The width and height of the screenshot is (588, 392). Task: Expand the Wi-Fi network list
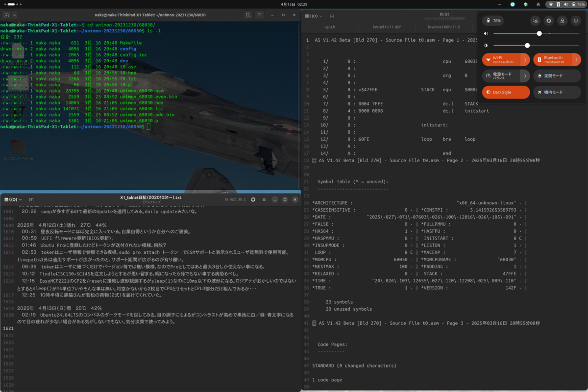(525, 60)
